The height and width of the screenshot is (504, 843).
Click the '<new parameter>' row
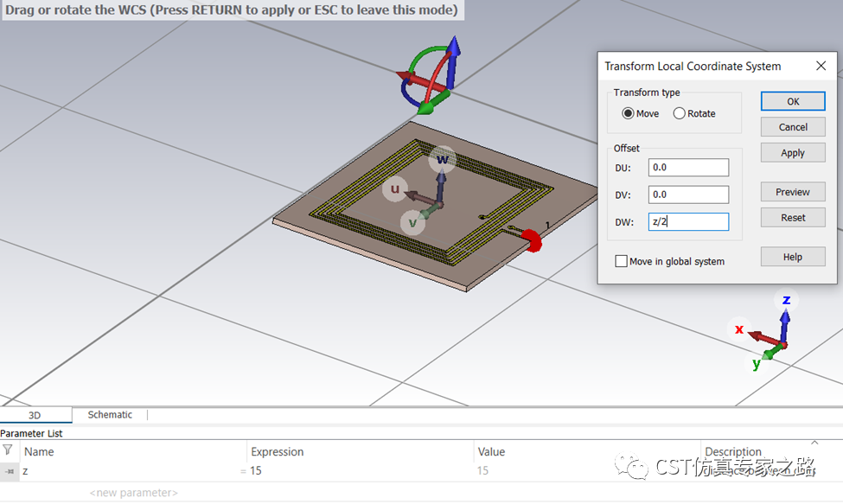point(133,492)
